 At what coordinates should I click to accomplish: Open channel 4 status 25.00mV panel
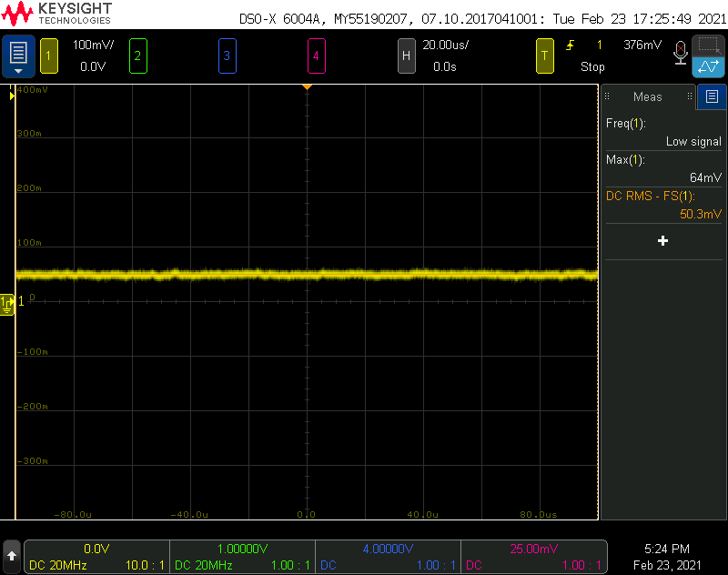533,557
